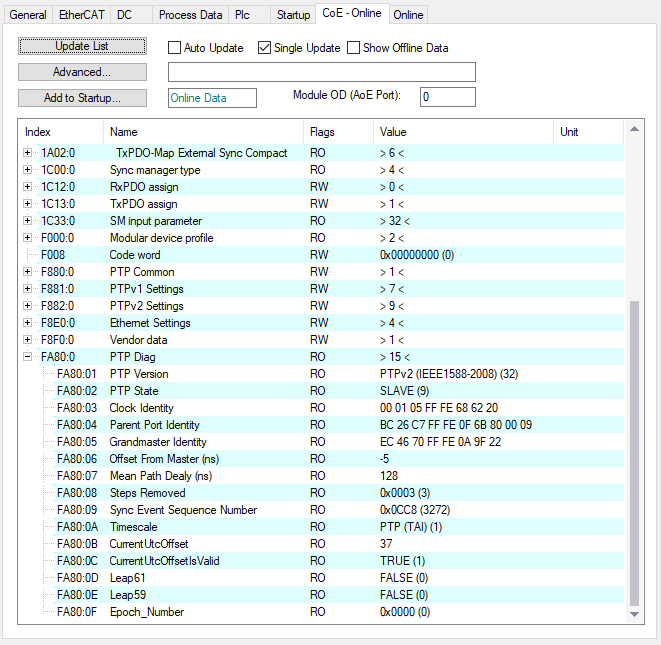Expand the 1A02:0 TxPDO-Map tree node
This screenshot has width=661, height=645.
click(x=28, y=153)
